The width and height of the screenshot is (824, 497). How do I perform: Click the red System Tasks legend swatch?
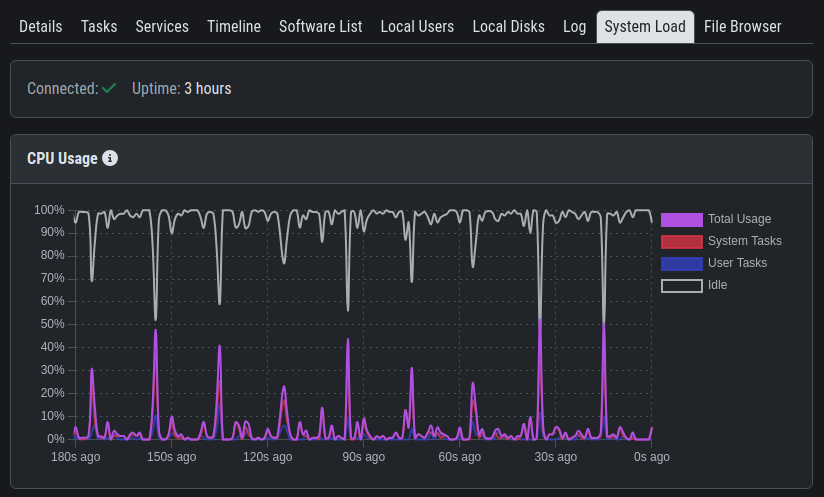[681, 241]
